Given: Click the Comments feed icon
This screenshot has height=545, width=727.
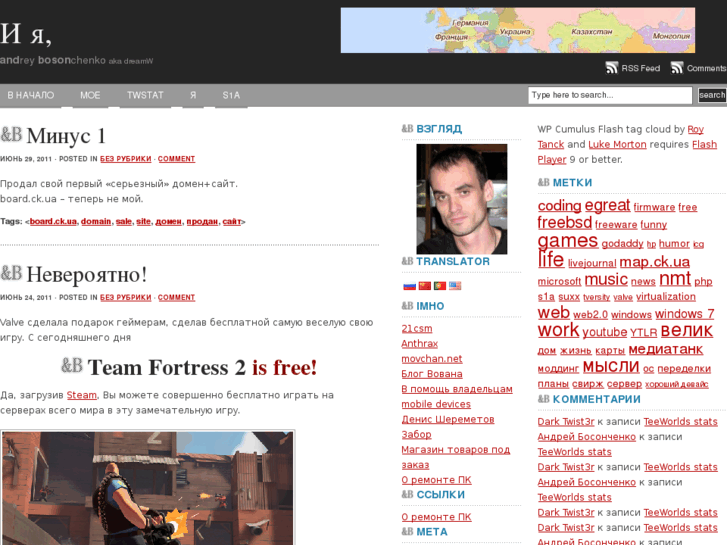Looking at the screenshot, I should 677,68.
